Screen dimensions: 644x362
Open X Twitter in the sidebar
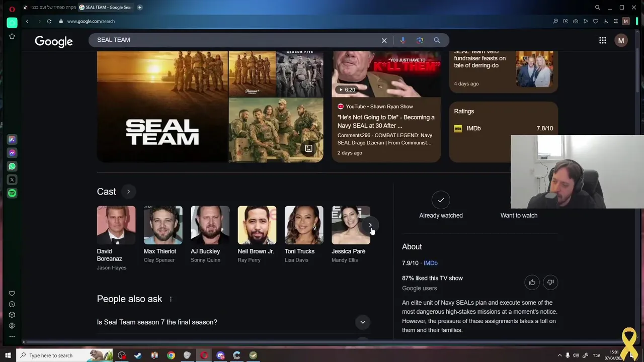click(12, 179)
